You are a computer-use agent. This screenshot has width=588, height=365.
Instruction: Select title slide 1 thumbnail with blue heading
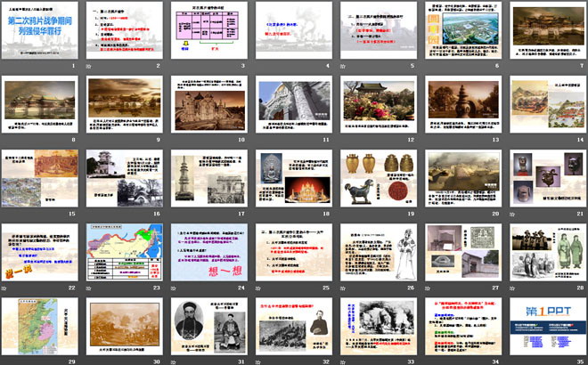40,30
